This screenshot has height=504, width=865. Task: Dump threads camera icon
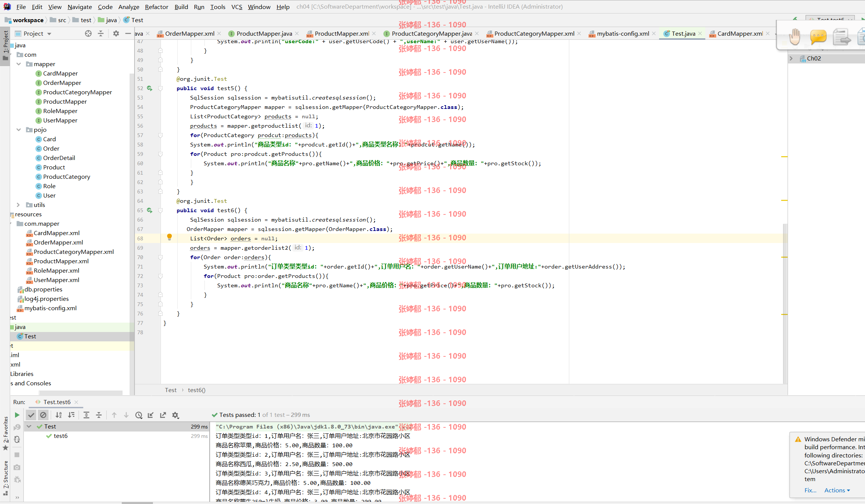tap(17, 467)
